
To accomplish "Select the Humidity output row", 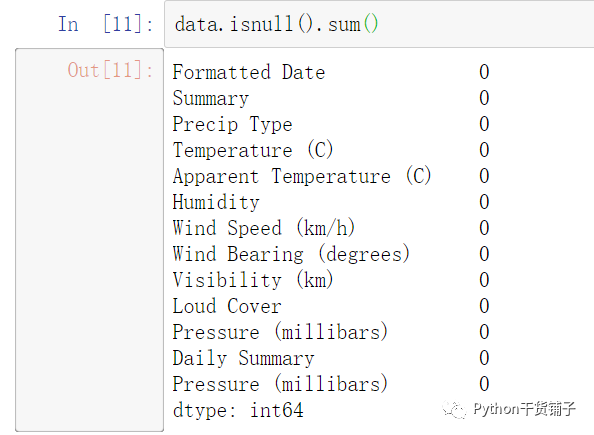I will [331, 202].
